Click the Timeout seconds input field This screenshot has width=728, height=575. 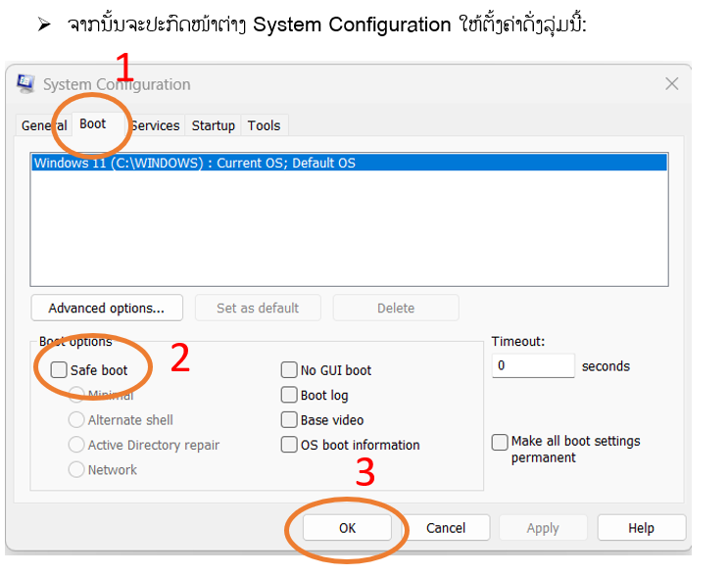tap(532, 365)
